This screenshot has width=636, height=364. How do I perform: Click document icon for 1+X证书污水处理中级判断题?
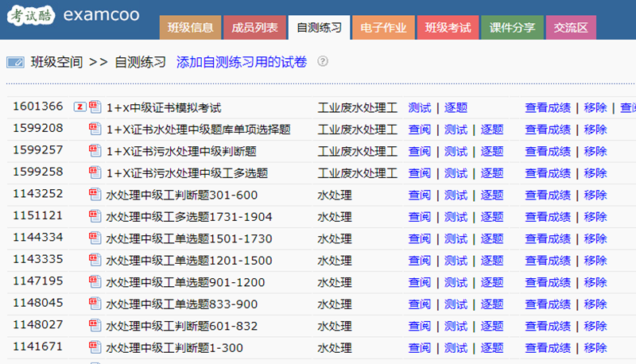(95, 151)
